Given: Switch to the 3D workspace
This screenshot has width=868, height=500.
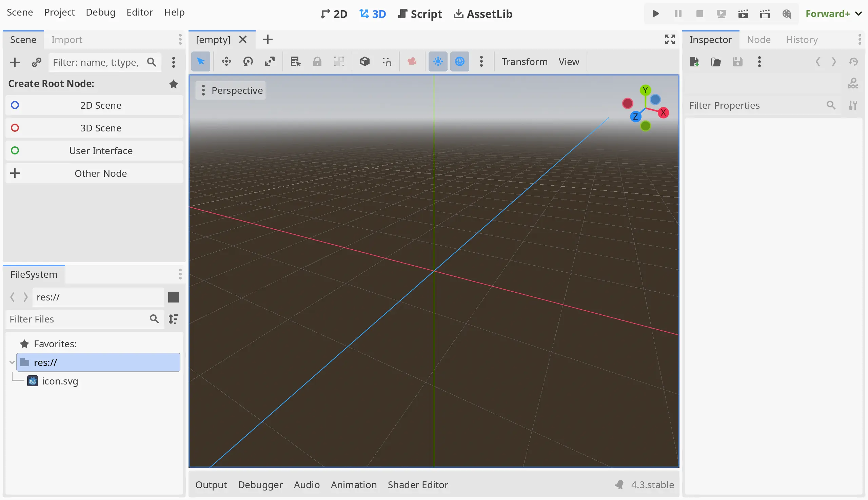Looking at the screenshot, I should (373, 14).
